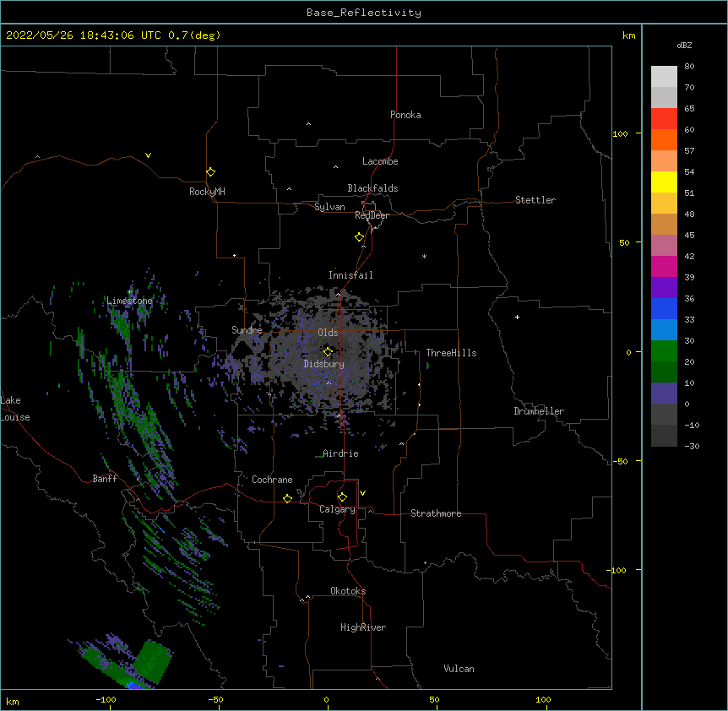The image size is (728, 711).
Task: Click the Calgary city label
Action: (337, 509)
